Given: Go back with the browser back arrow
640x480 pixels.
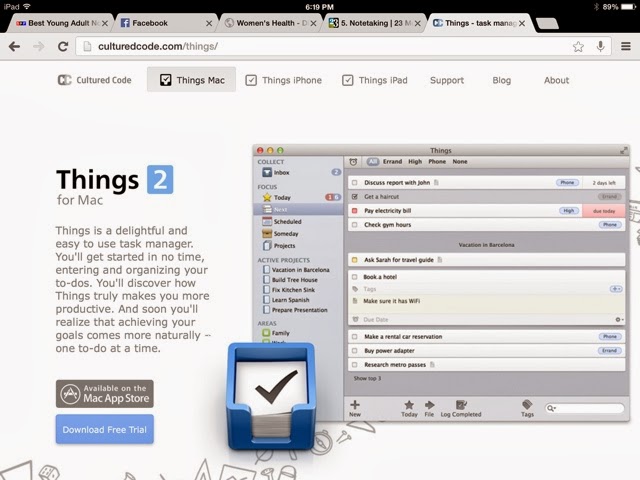Looking at the screenshot, I should point(14,47).
